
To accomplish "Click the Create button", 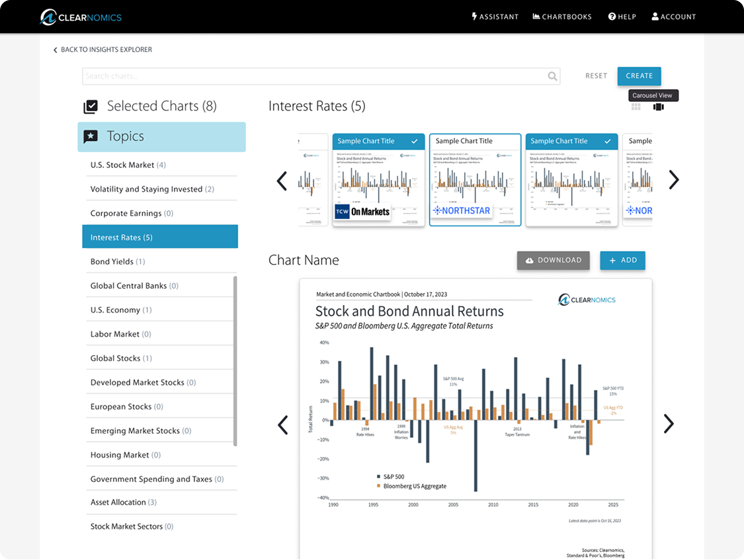I will pos(639,76).
